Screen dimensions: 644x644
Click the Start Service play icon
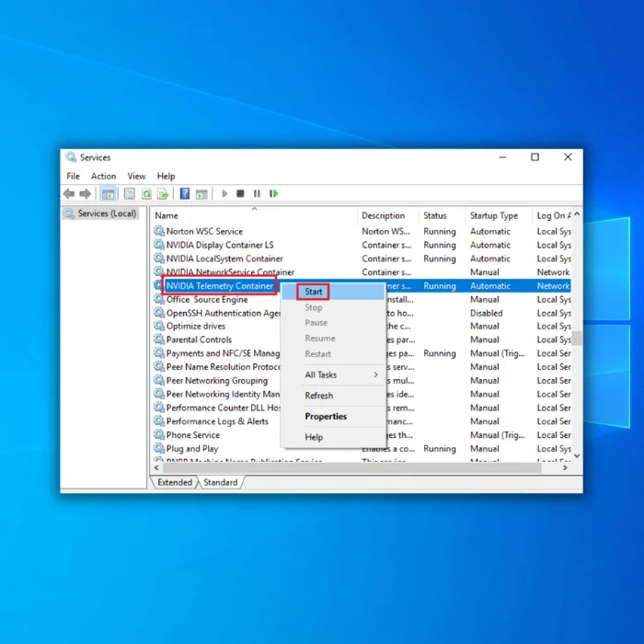click(224, 193)
